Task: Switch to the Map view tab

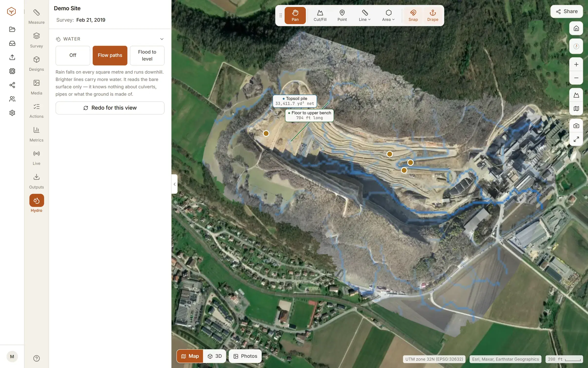Action: (x=190, y=356)
